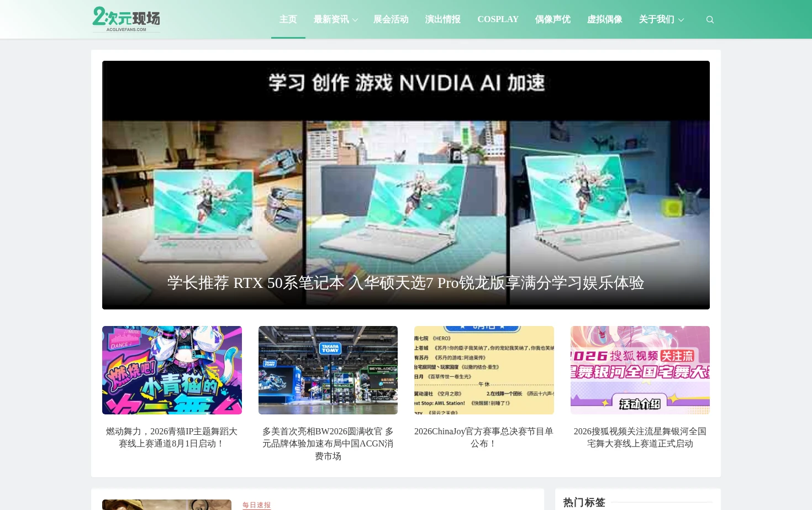The height and width of the screenshot is (510, 812).
Task: Open the NVIDIA AI hero banner image
Action: coord(406,185)
